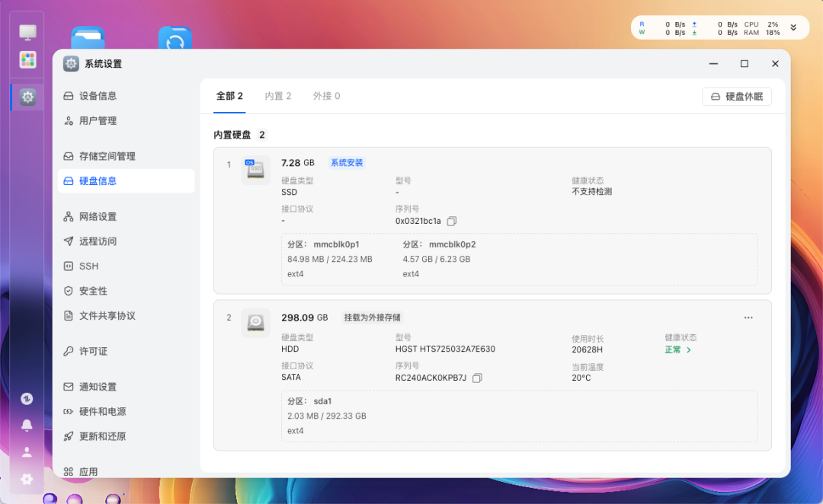
Task: Click the copy icon beside serial RC240ACK0KPB7J
Action: [478, 377]
